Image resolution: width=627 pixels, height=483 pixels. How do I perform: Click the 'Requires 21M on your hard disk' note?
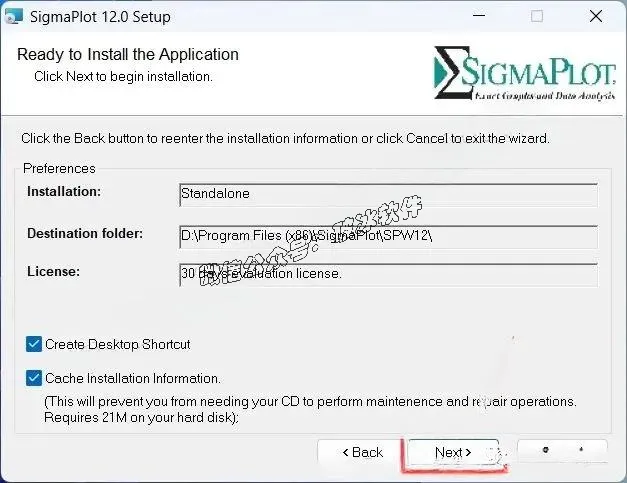coord(141,417)
